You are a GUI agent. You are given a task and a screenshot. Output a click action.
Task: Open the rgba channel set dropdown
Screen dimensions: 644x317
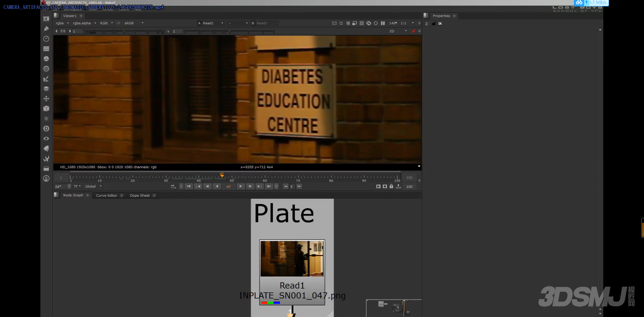62,23
